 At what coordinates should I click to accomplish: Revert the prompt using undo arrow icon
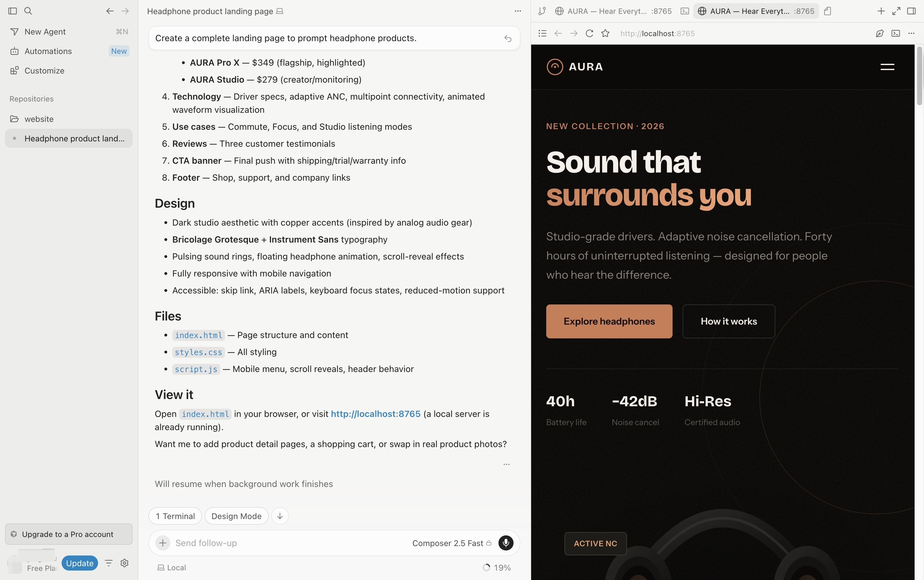pos(508,38)
